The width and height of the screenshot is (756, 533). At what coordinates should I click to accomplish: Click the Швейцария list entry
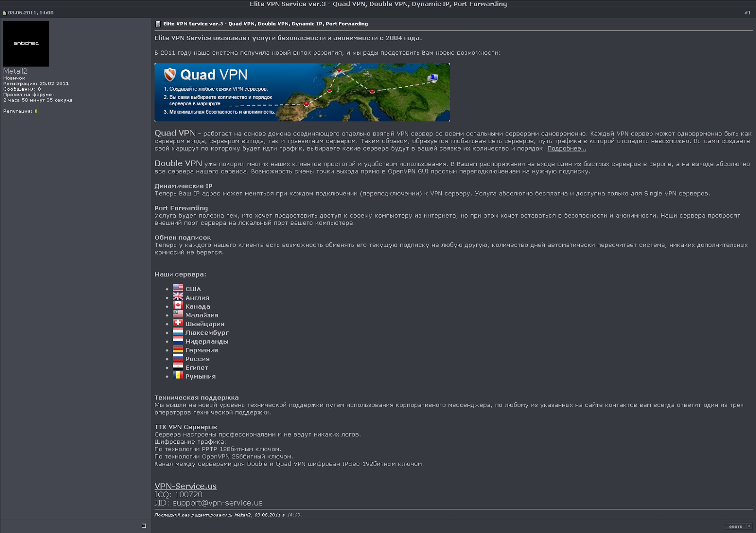click(205, 324)
